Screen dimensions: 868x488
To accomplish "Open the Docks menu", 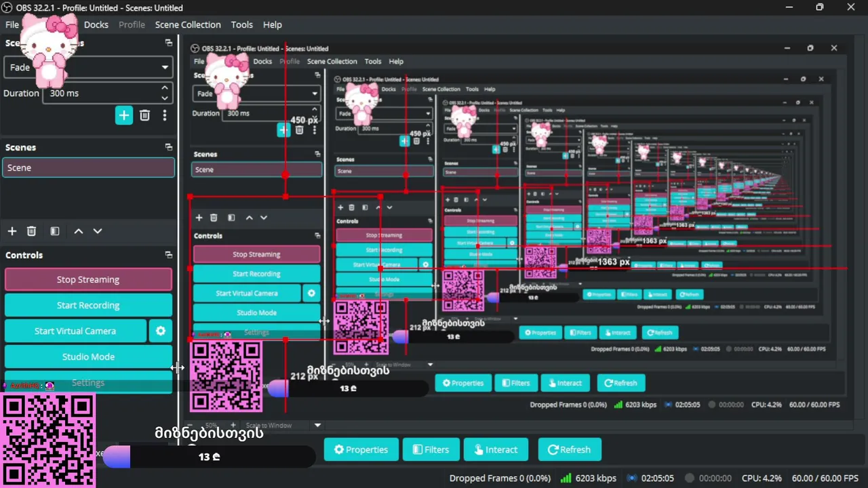I will [96, 24].
